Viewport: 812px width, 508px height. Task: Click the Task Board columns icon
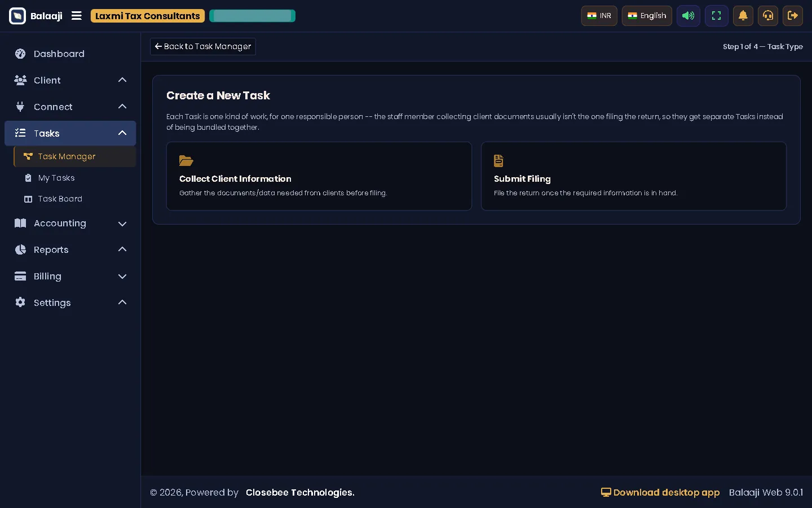click(28, 199)
